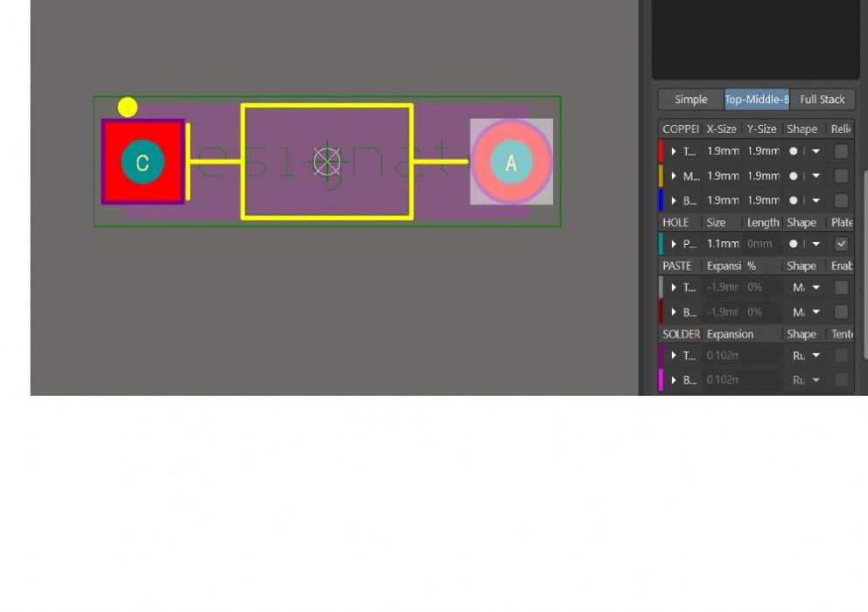Select the square cathode pad C
868x612 pixels.
tap(143, 162)
